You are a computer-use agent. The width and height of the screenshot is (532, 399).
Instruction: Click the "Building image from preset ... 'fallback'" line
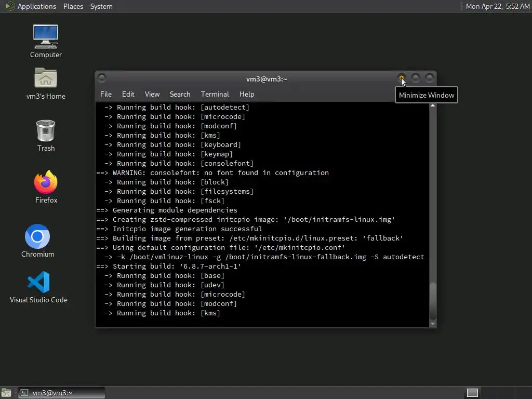(x=250, y=238)
